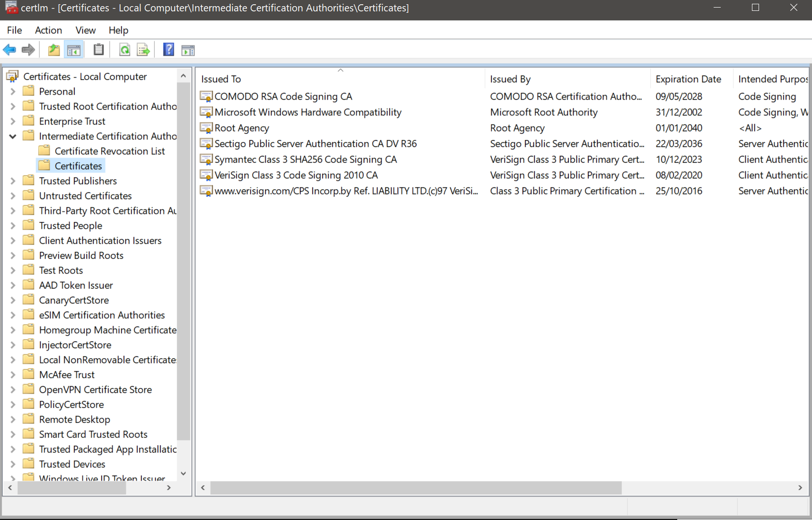The image size is (812, 520).
Task: Sort by Intended Purposes column header
Action: coord(771,79)
